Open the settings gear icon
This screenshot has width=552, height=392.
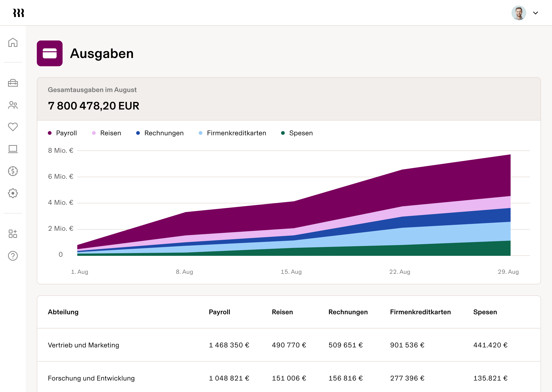[13, 193]
